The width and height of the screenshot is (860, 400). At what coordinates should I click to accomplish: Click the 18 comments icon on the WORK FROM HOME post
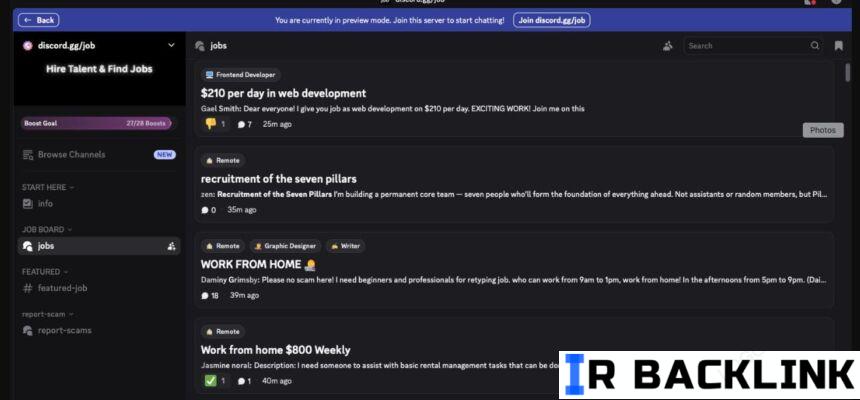(x=210, y=296)
